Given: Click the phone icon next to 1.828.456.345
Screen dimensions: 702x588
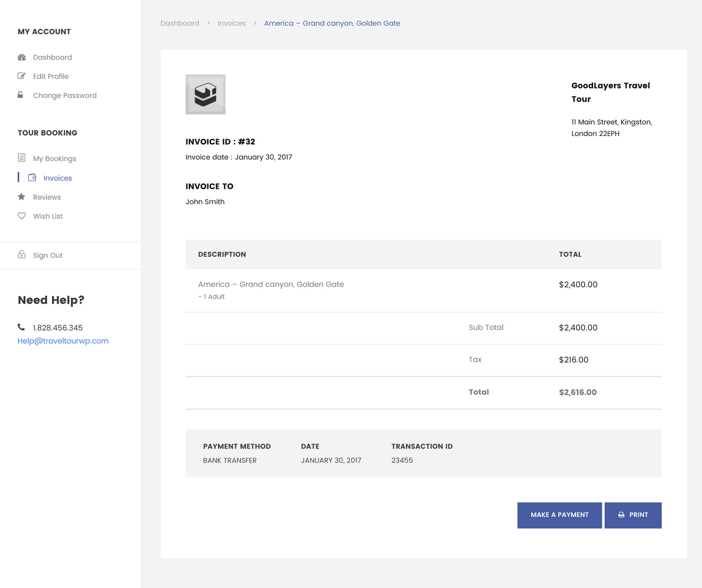Looking at the screenshot, I should 21,327.
